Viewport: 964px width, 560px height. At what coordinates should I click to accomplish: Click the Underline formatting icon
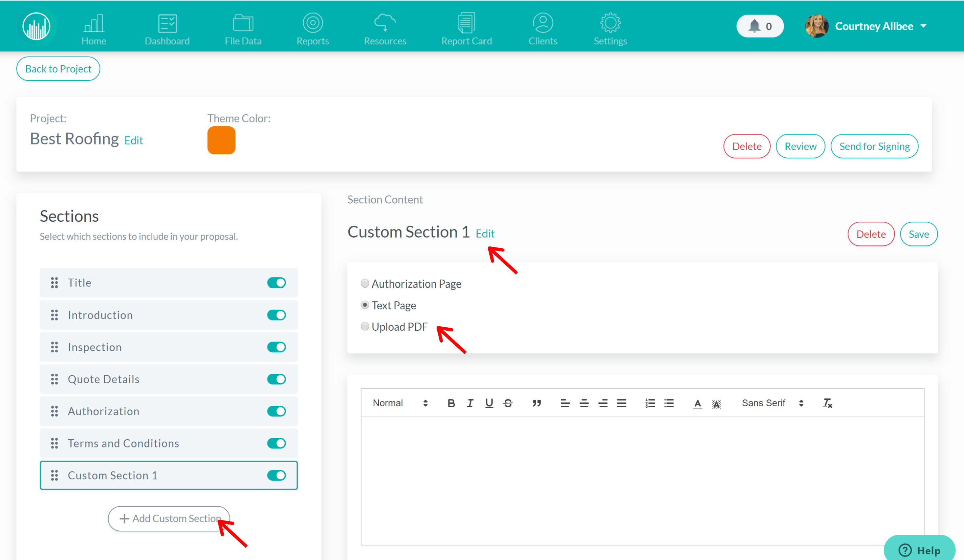pyautogui.click(x=489, y=403)
